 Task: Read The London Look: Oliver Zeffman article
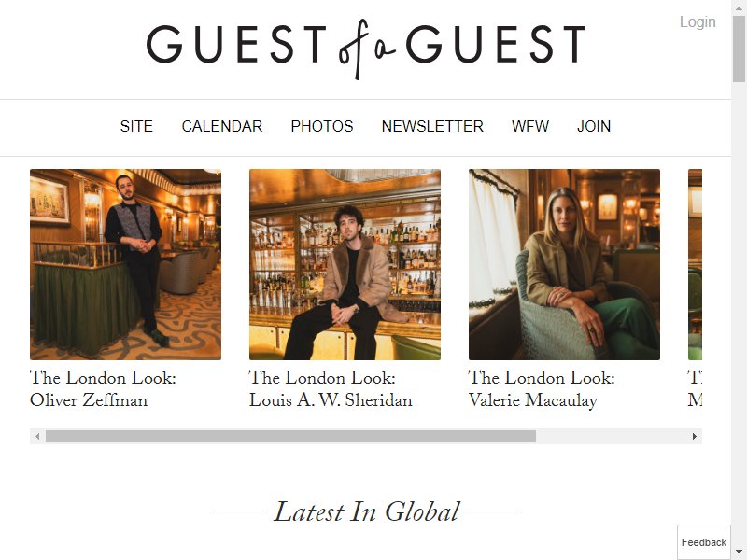tap(103, 389)
